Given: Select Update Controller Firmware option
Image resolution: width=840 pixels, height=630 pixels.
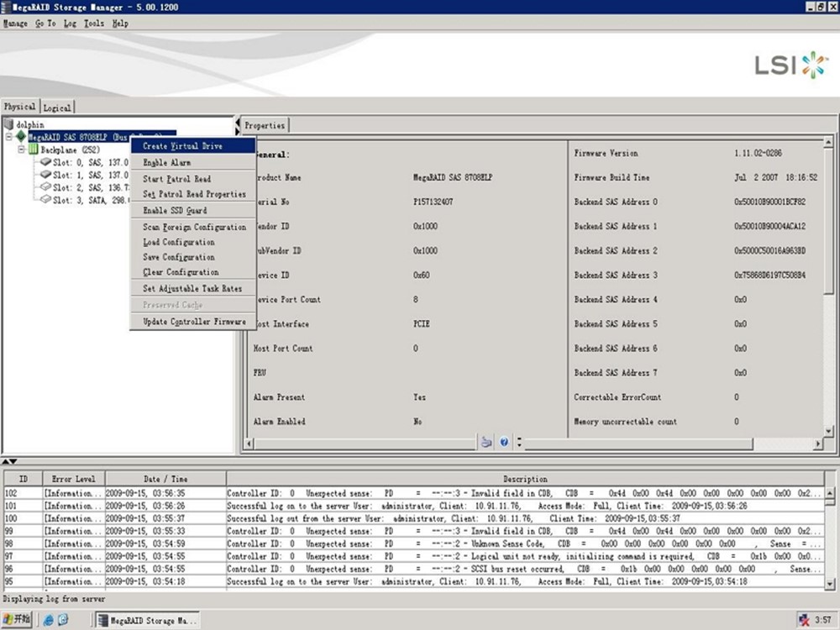Looking at the screenshot, I should click(194, 322).
